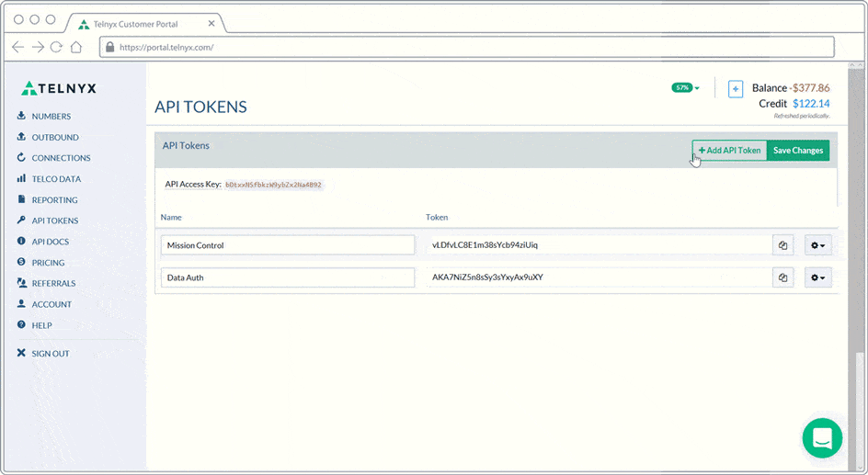The image size is (868, 475).
Task: Click the document icon beside Reporting
Action: point(21,199)
